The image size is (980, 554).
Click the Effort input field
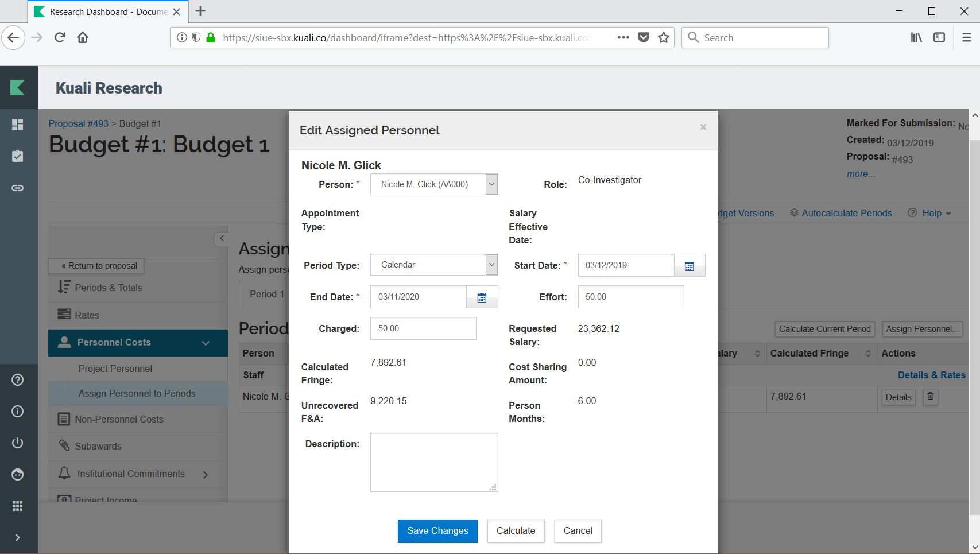(630, 297)
